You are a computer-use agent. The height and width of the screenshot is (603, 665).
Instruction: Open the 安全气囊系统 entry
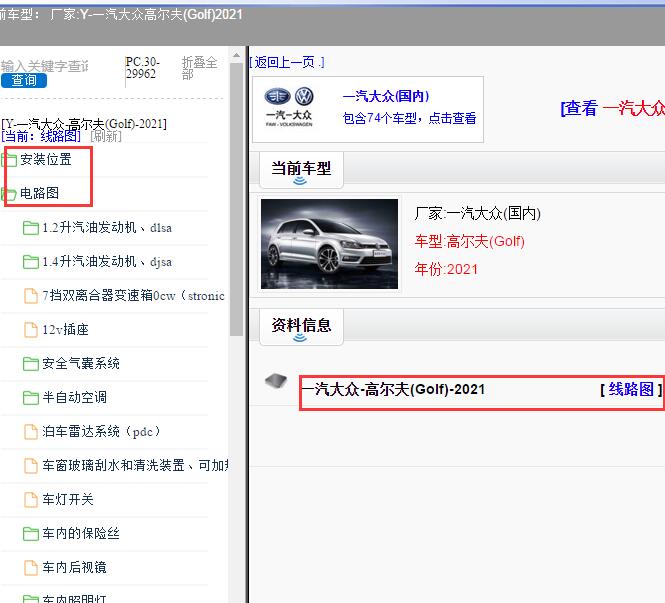click(81, 363)
